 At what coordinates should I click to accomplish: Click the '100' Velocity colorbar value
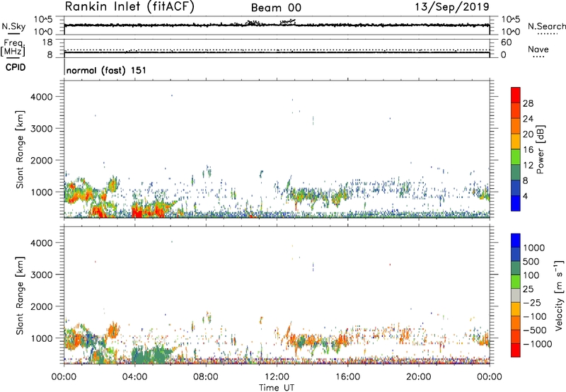pos(531,275)
